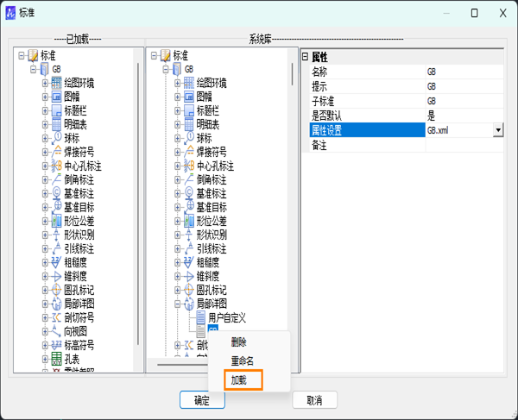Click 明细表 icon in 已加载 tree
518x420 pixels.
[56, 124]
